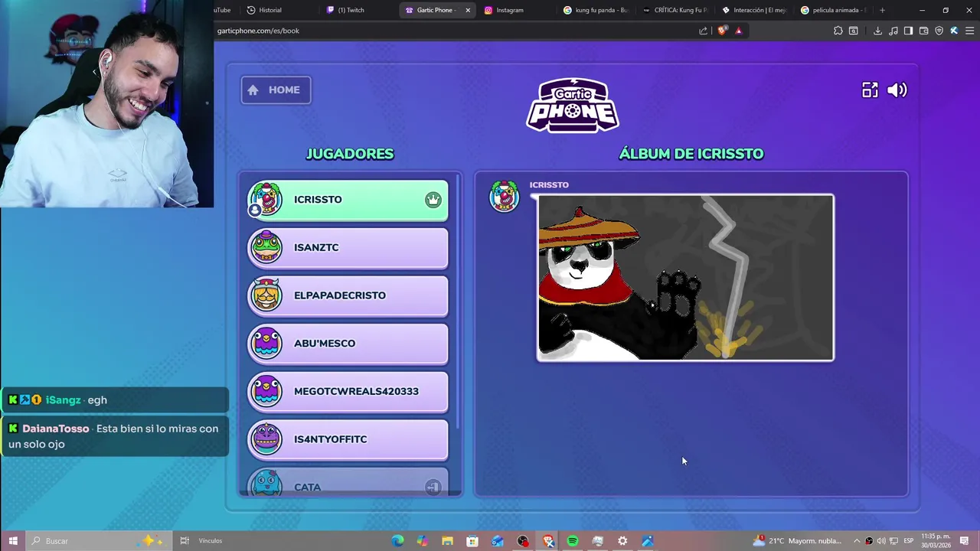Click DaianaTosso chat username
Screen dimensions: 980x551
coord(56,429)
